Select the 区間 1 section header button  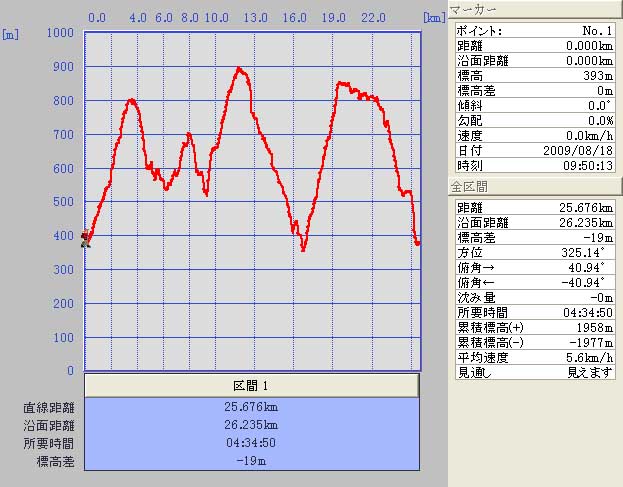(x=252, y=385)
